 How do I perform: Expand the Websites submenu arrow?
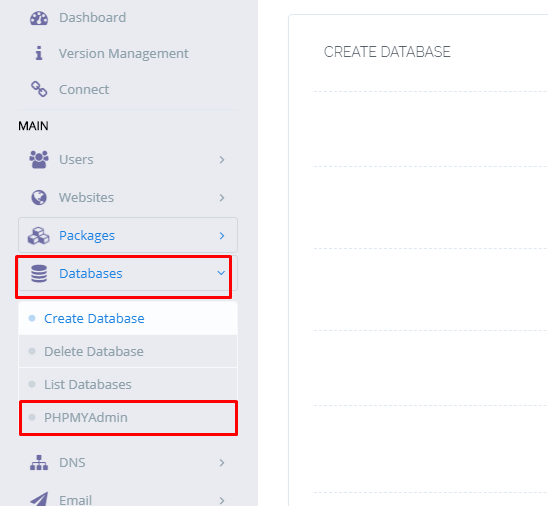(x=222, y=198)
